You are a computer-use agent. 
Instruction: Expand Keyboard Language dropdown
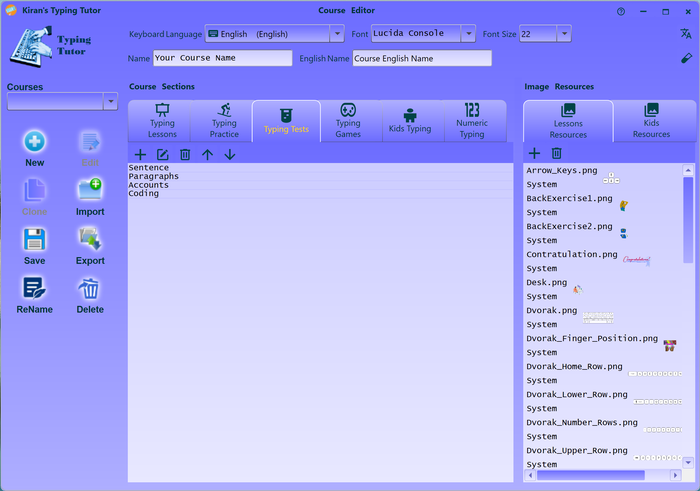pyautogui.click(x=337, y=33)
